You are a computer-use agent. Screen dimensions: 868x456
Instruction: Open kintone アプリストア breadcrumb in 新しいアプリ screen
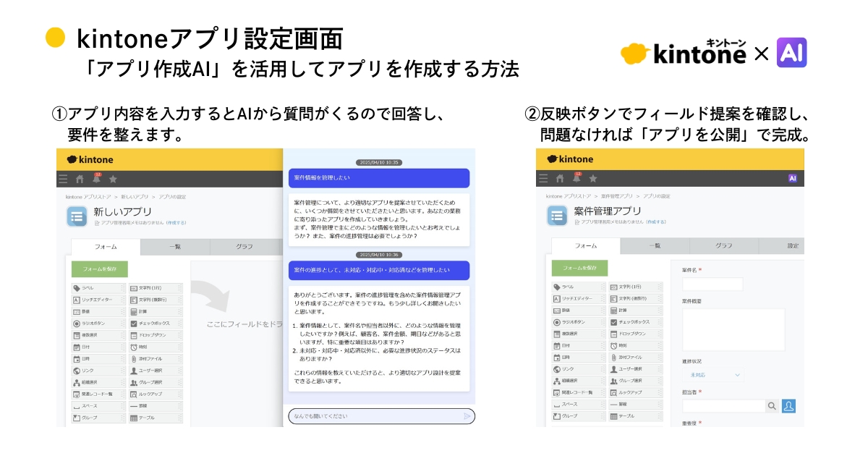89,197
